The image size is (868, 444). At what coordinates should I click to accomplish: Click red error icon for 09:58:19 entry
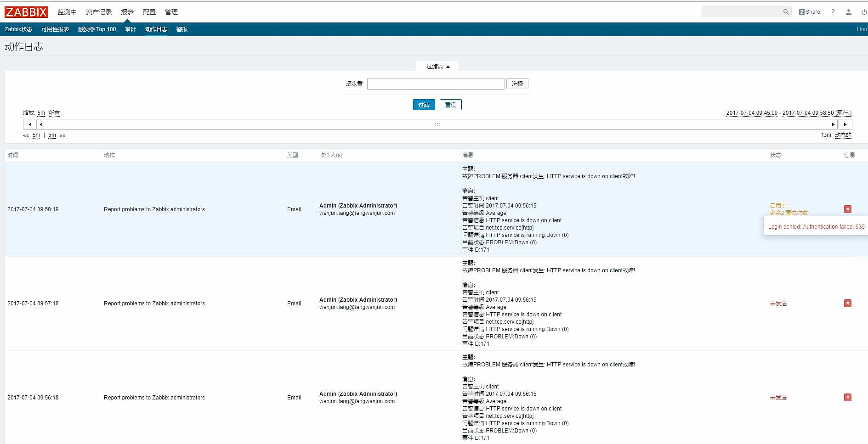[848, 209]
